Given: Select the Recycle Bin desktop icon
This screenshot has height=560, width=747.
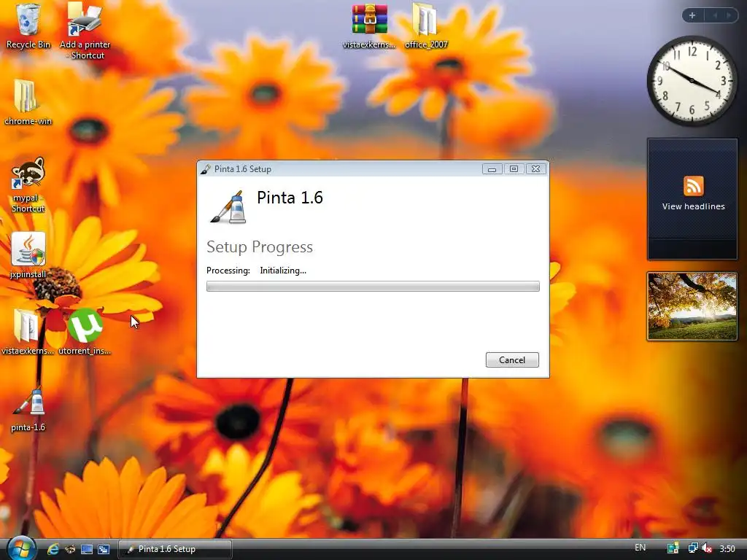Looking at the screenshot, I should pos(28,26).
